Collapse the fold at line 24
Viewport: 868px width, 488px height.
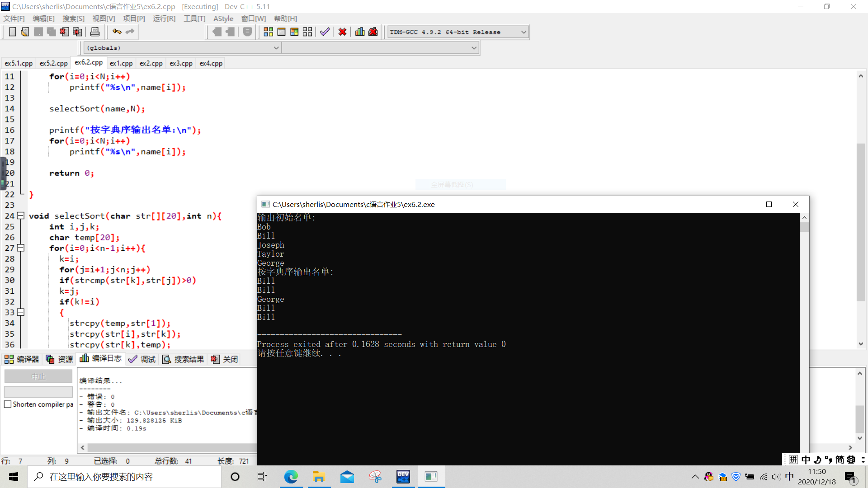[20, 216]
